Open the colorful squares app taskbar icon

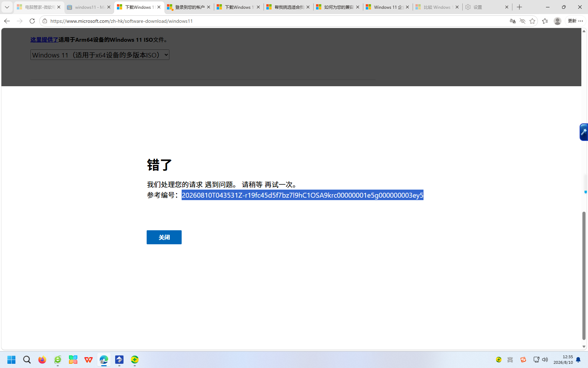coord(73,360)
